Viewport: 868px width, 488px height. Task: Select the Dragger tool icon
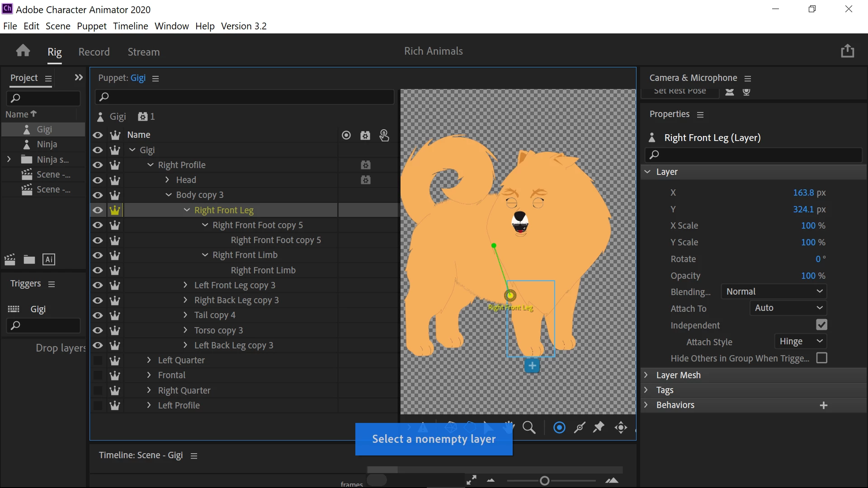tap(621, 427)
